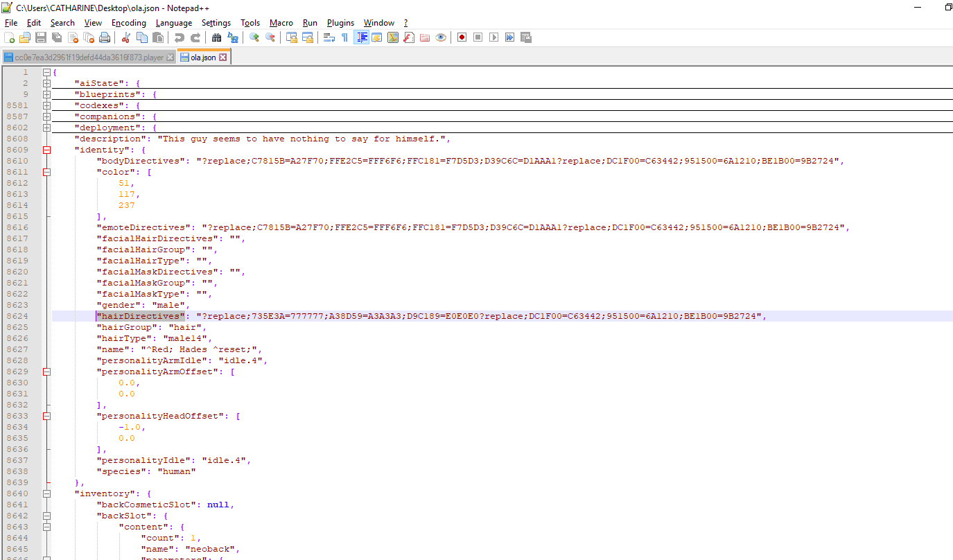
Task: Zoom in using the toolbar icon
Action: (x=254, y=37)
